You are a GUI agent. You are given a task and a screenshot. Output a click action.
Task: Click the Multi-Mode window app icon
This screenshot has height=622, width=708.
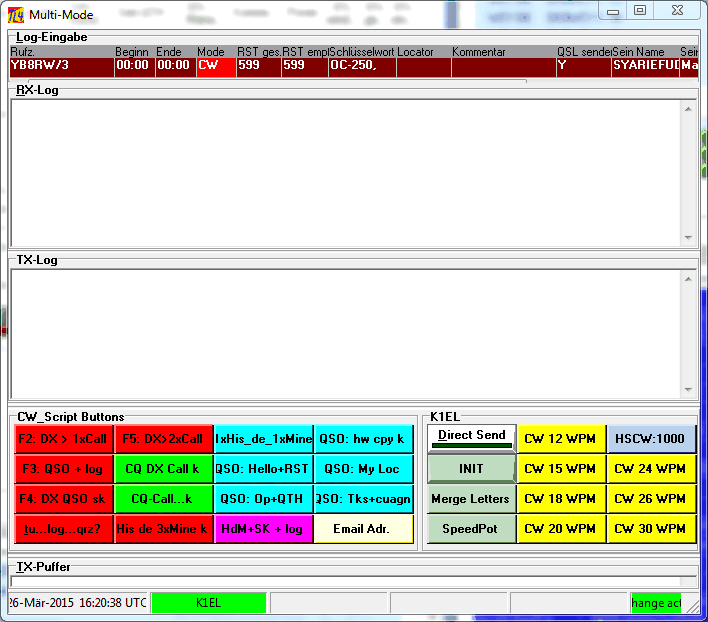coord(16,15)
